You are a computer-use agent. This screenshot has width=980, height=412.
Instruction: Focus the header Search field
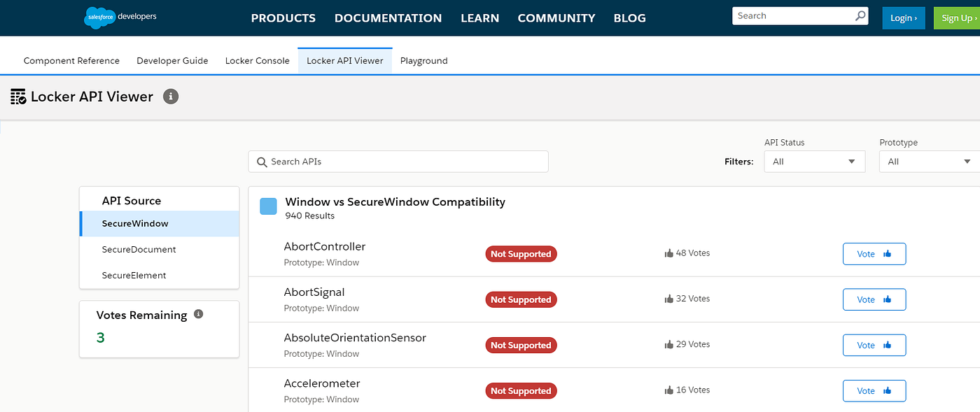(800, 16)
